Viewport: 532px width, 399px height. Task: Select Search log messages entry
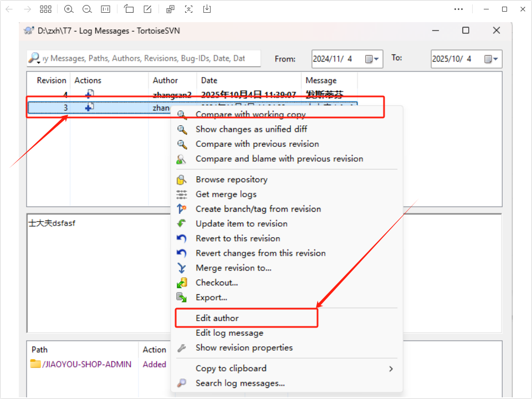[240, 383]
